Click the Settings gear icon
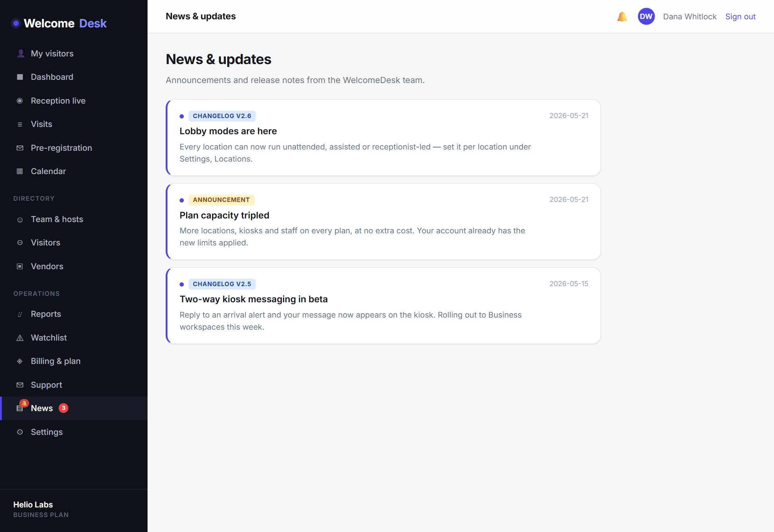This screenshot has height=532, width=774. (x=20, y=432)
